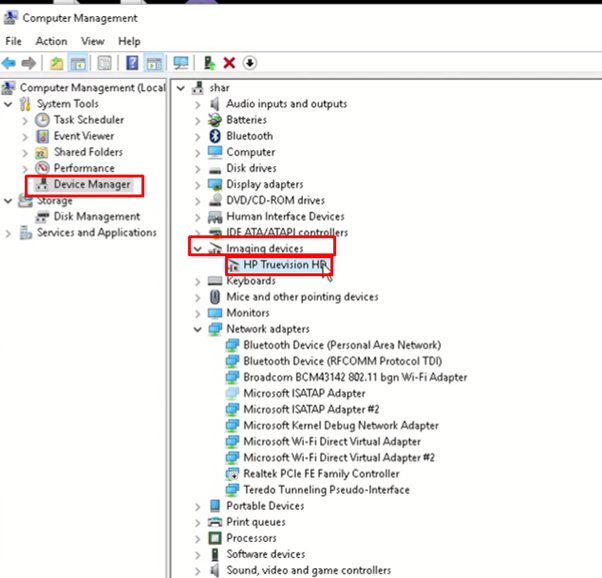Screen dimensions: 602x578
Task: Toggle Show/Hide Console Tree toolbar icon
Action: pos(78,63)
